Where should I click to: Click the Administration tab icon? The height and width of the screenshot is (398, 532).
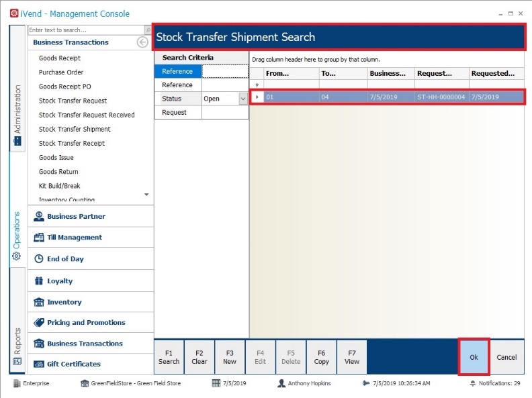pos(17,141)
